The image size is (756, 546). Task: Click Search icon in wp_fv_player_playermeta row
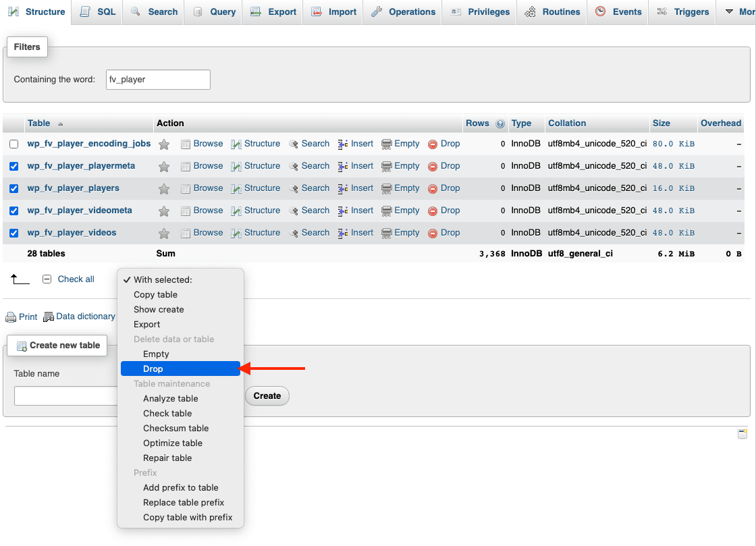(x=293, y=166)
